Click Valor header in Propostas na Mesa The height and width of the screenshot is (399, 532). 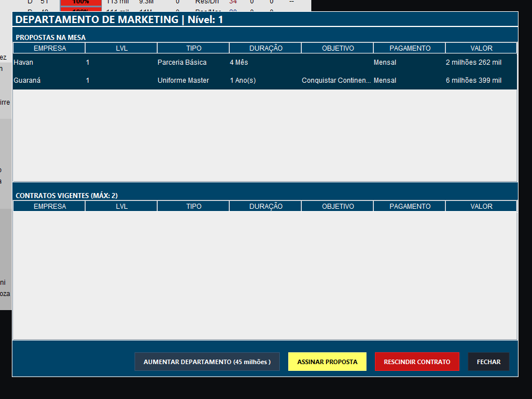pos(481,48)
